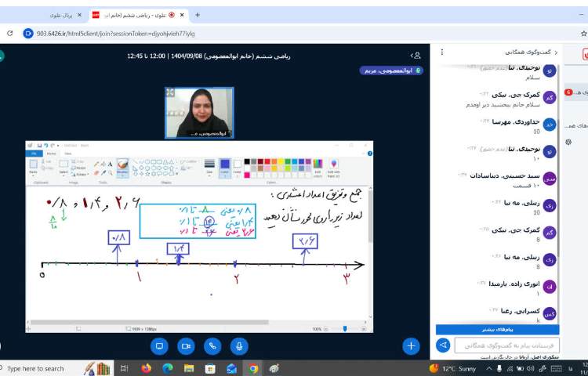This screenshot has width=588, height=376.
Task: Pick the red color swatch
Action: [x=267, y=162]
